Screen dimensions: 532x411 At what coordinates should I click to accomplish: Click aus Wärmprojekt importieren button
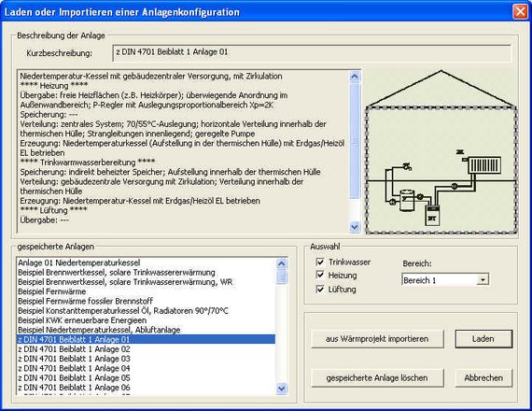(377, 339)
